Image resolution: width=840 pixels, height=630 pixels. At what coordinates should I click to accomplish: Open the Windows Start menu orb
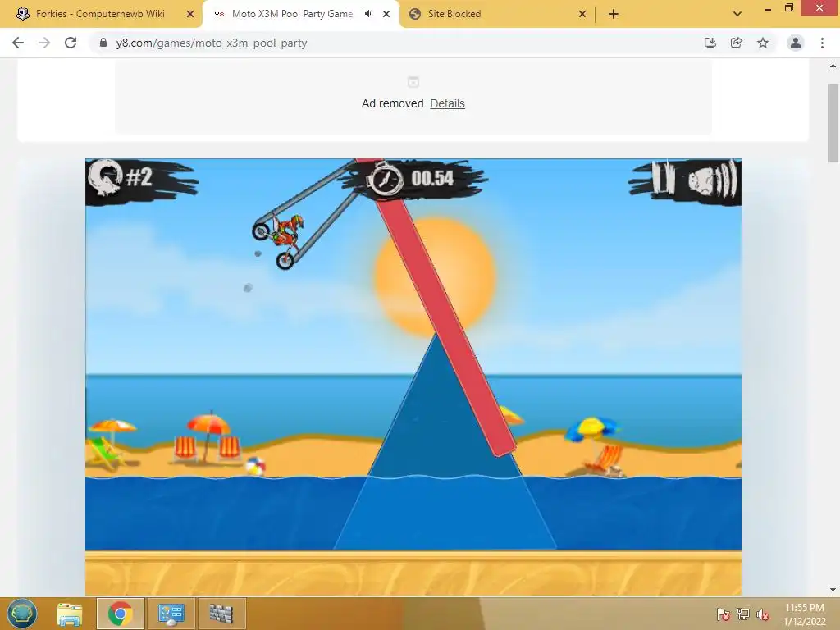click(x=22, y=614)
